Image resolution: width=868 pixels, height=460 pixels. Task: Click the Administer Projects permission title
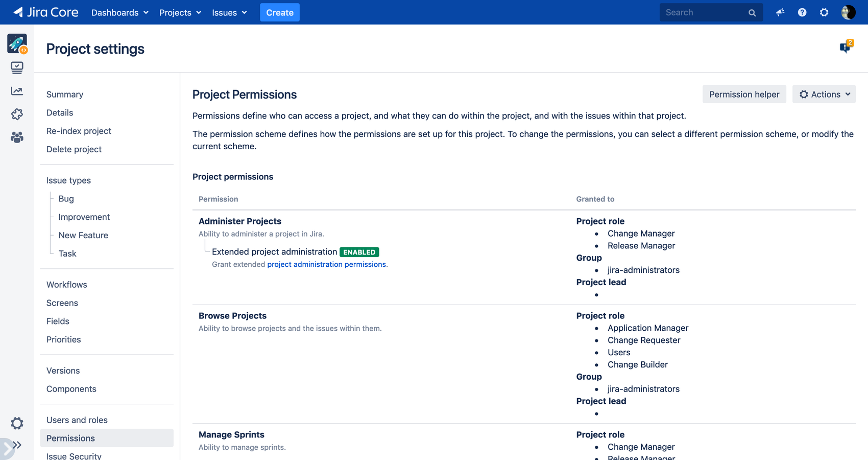[x=240, y=221]
